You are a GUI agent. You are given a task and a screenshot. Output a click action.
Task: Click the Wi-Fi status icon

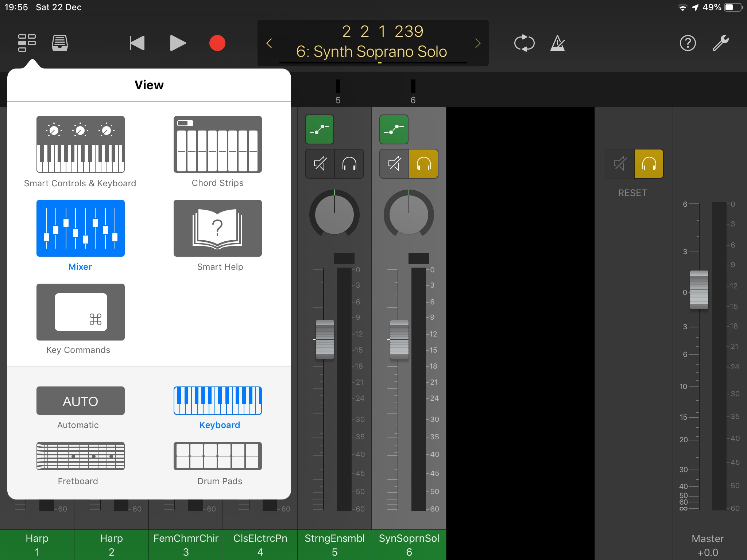682,7
